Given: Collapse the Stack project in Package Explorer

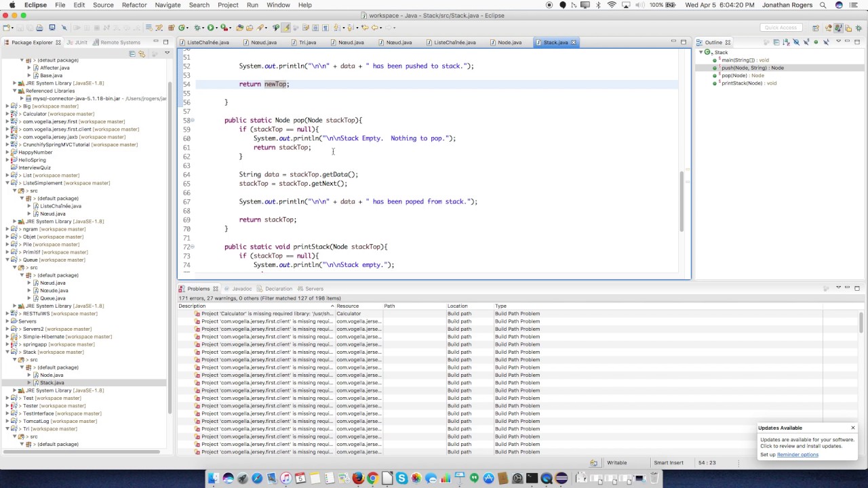Looking at the screenshot, I should click(x=7, y=352).
